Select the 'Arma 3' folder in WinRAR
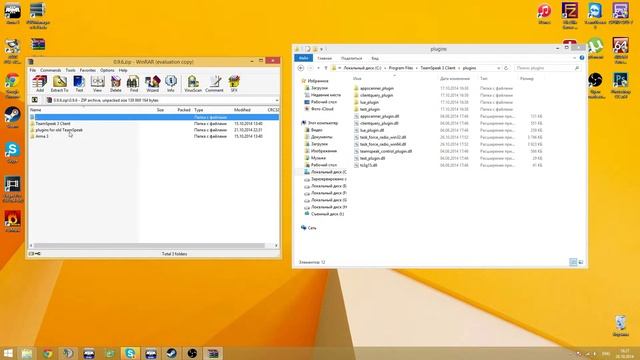 coord(42,136)
